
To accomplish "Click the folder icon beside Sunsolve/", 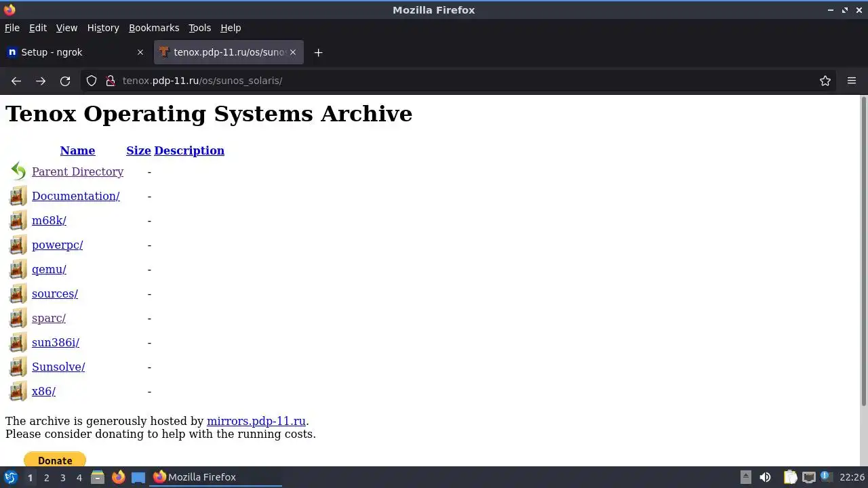I will pyautogui.click(x=18, y=367).
